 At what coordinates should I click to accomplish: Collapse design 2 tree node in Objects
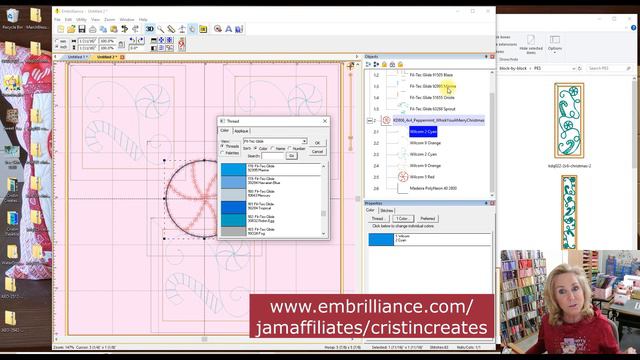point(369,121)
